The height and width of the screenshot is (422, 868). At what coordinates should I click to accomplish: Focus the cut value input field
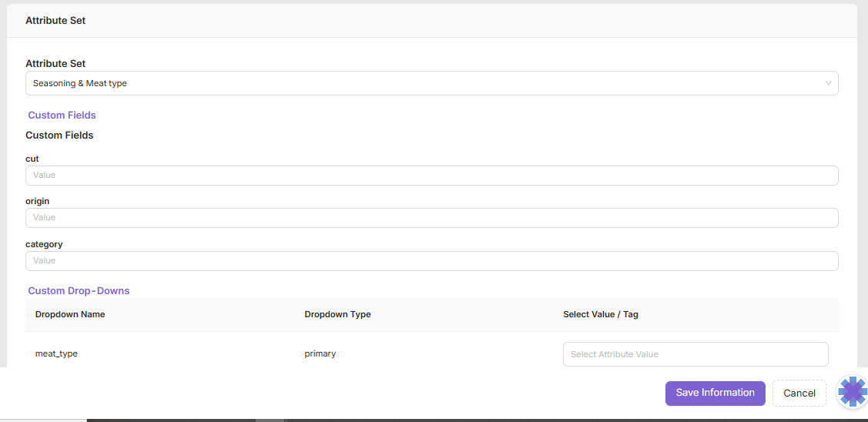click(x=431, y=176)
